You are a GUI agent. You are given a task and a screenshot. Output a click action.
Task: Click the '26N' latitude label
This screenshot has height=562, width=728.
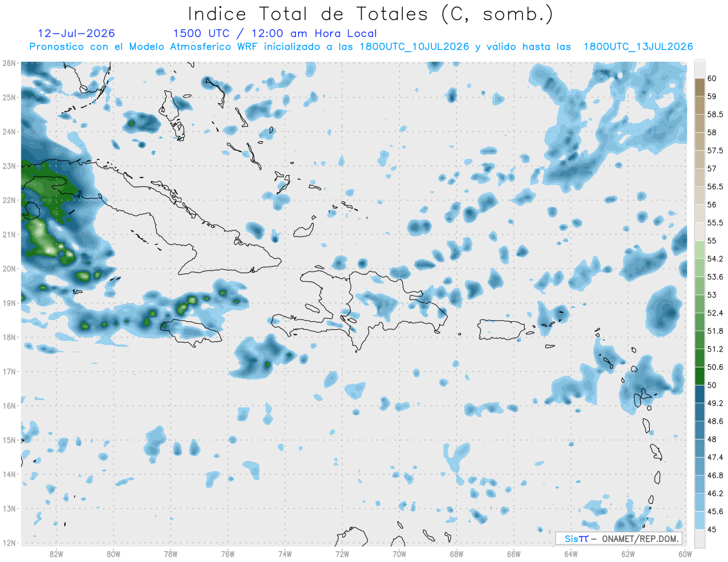[8, 63]
